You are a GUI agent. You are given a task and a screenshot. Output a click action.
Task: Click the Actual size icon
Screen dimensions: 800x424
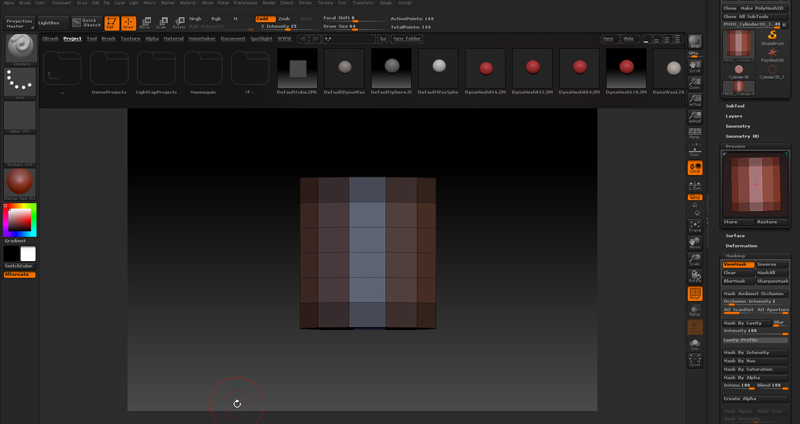[694, 100]
